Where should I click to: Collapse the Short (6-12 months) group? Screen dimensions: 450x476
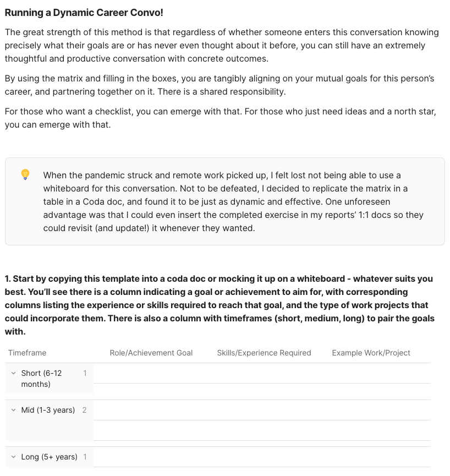tap(14, 373)
